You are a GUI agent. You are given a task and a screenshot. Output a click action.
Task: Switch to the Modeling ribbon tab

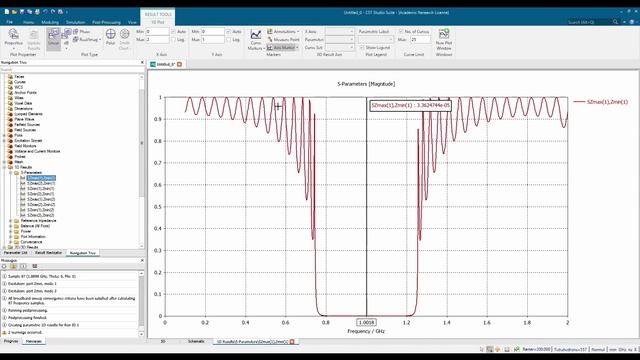[x=50, y=22]
